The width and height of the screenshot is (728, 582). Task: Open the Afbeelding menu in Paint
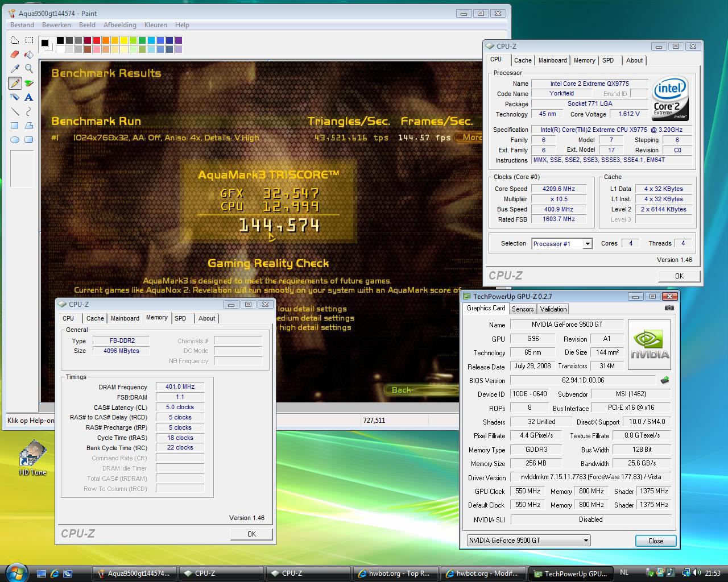tap(120, 25)
